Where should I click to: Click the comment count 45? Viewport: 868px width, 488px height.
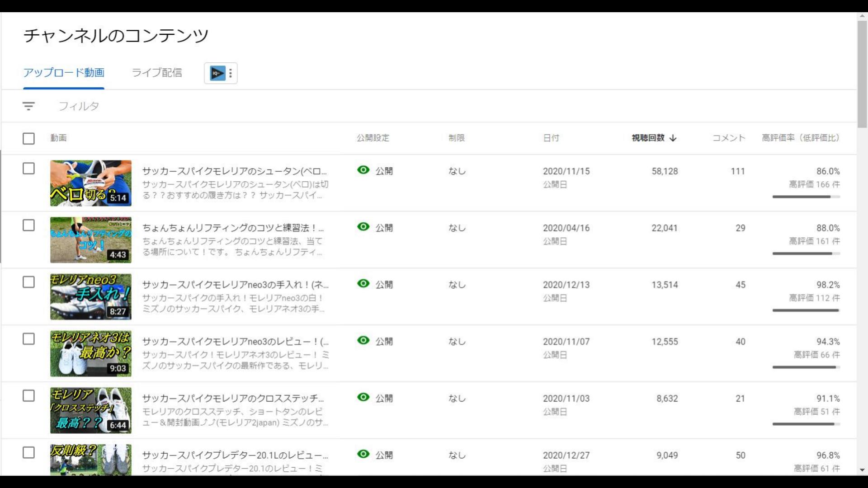pyautogui.click(x=741, y=285)
